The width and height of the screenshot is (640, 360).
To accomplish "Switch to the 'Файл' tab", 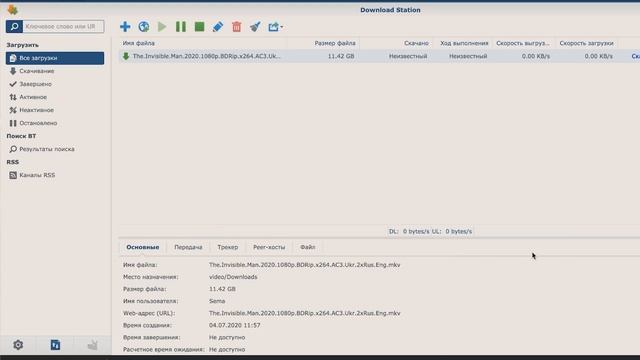I will [307, 247].
